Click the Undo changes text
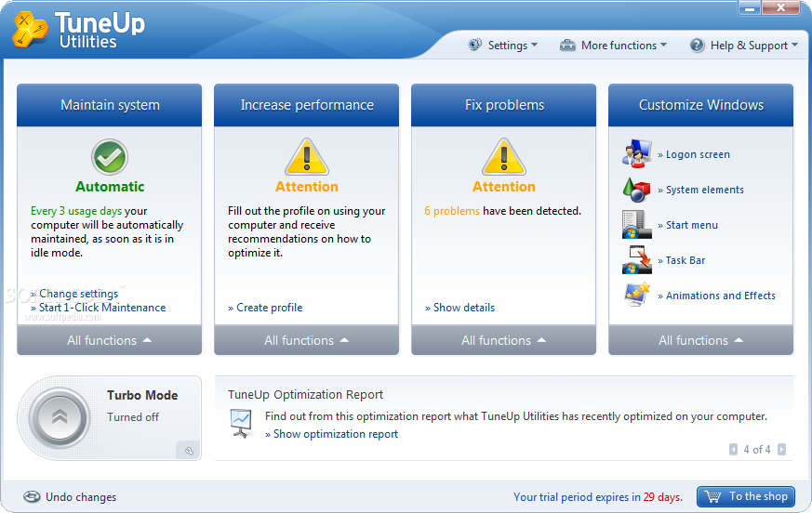This screenshot has height=513, width=812. tap(81, 497)
